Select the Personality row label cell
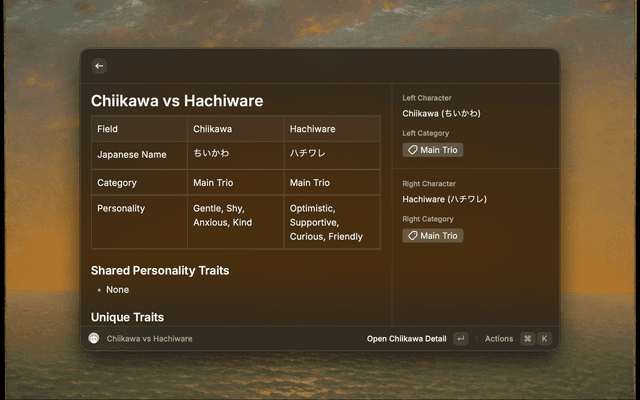Viewport: 640px width, 400px height. pos(121,209)
